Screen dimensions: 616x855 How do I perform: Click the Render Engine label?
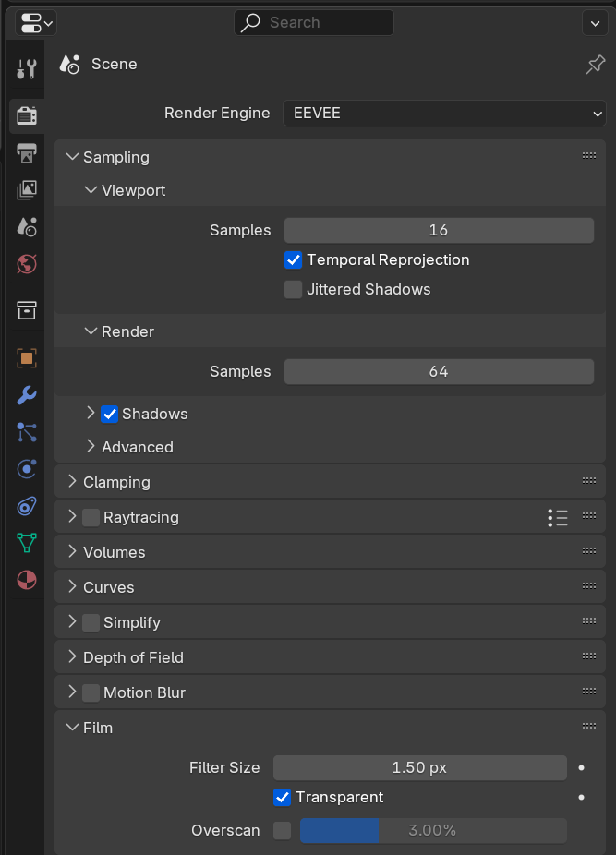click(217, 114)
